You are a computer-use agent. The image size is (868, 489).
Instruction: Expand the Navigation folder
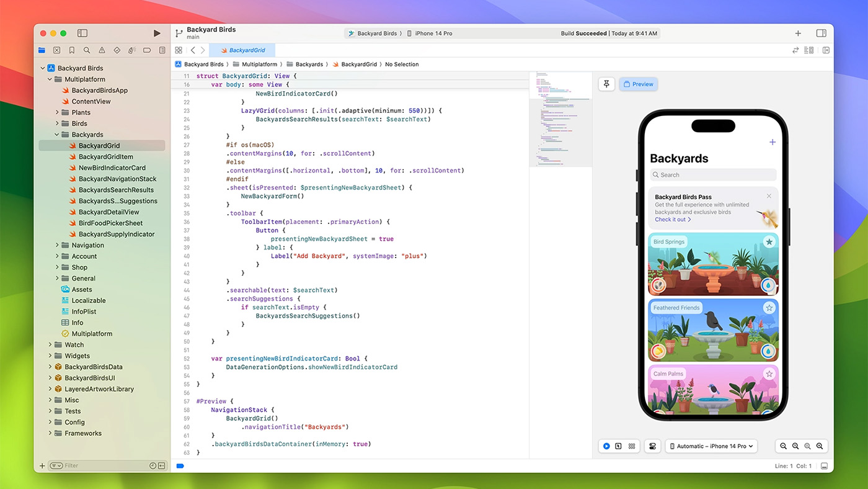point(57,245)
